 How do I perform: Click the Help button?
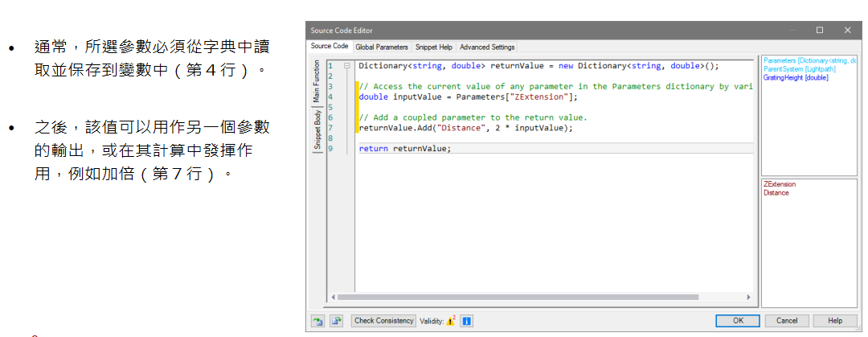pyautogui.click(x=835, y=321)
